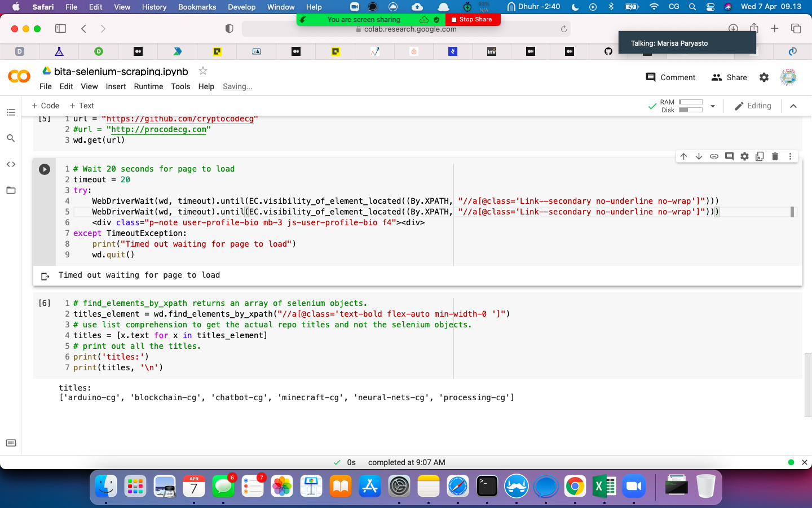
Task: Delete the selected cell
Action: point(775,156)
